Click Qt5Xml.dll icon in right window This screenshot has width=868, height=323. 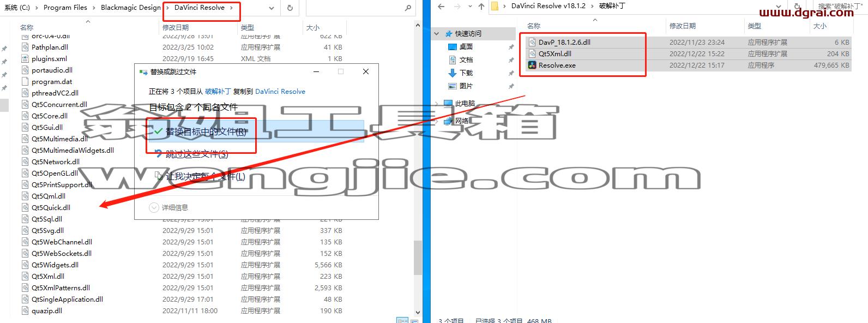click(x=532, y=53)
